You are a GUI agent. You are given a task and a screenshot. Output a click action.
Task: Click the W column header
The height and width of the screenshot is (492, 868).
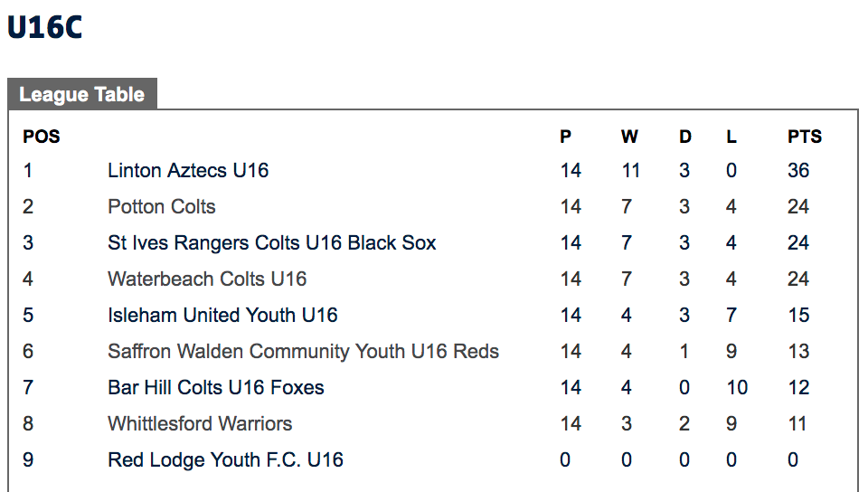[x=629, y=137]
